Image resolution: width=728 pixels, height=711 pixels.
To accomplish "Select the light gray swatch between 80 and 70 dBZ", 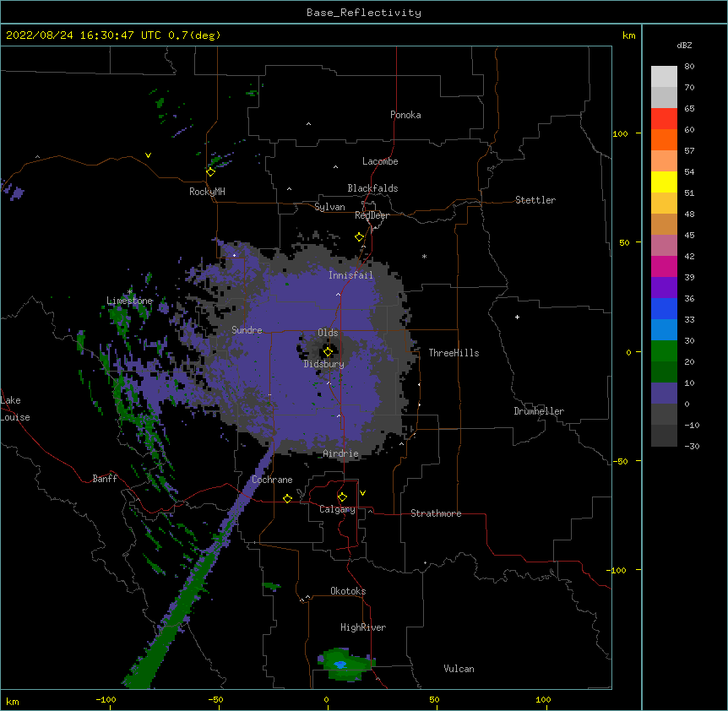I will (x=664, y=77).
